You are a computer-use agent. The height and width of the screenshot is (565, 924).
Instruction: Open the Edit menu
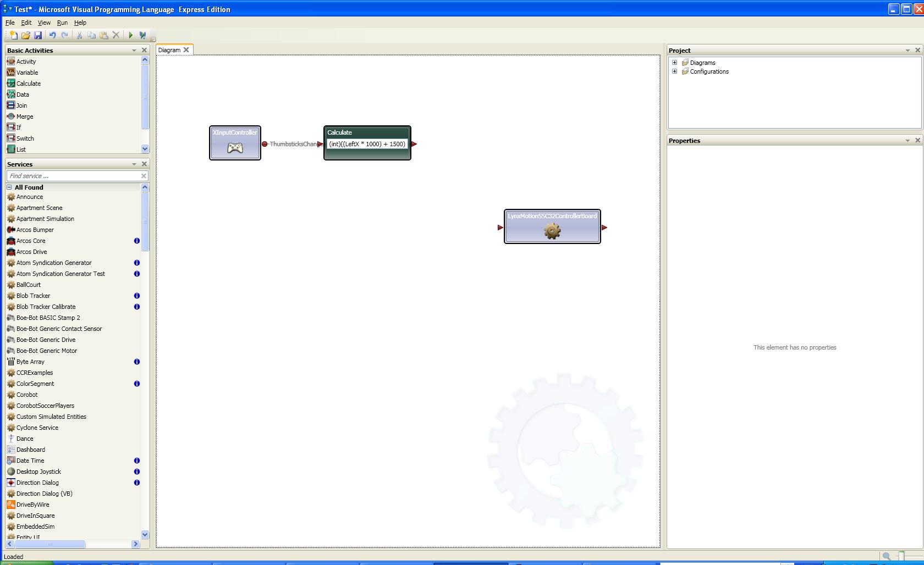tap(26, 23)
